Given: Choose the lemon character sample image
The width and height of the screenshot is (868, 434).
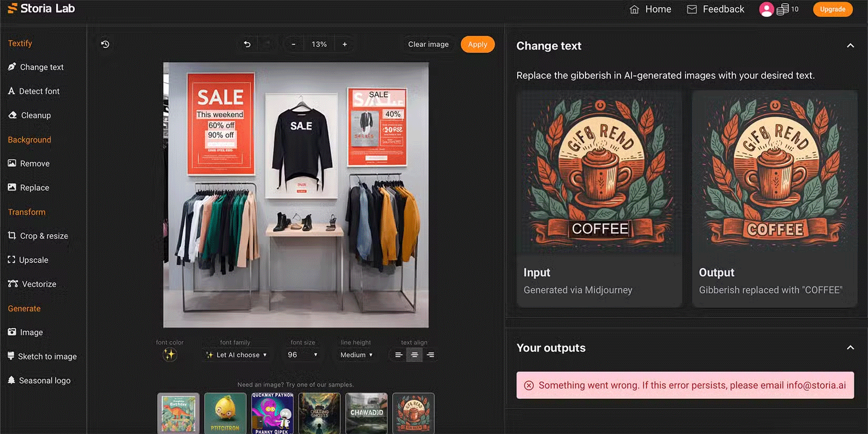Looking at the screenshot, I should tap(225, 413).
